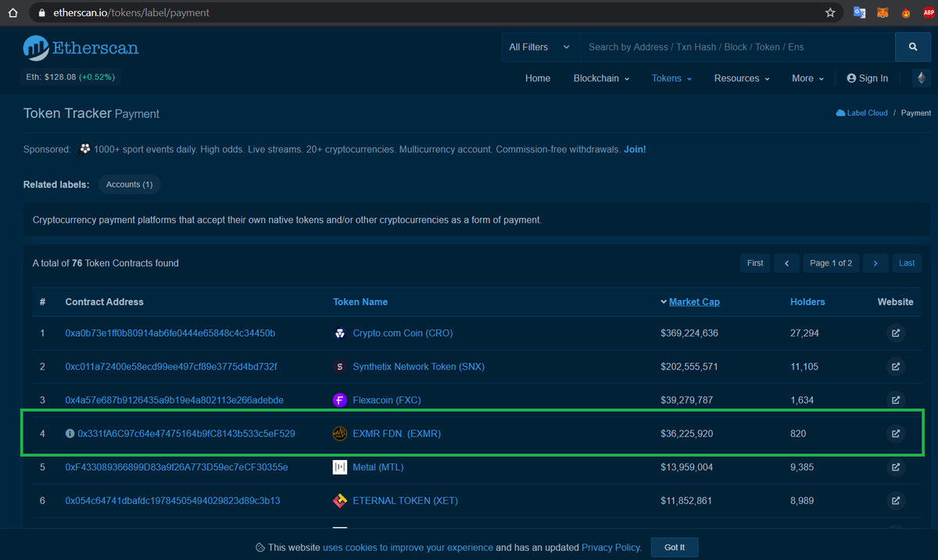Open Crypto.com Coin (CRO) token page
The height and width of the screenshot is (560, 938).
403,334
